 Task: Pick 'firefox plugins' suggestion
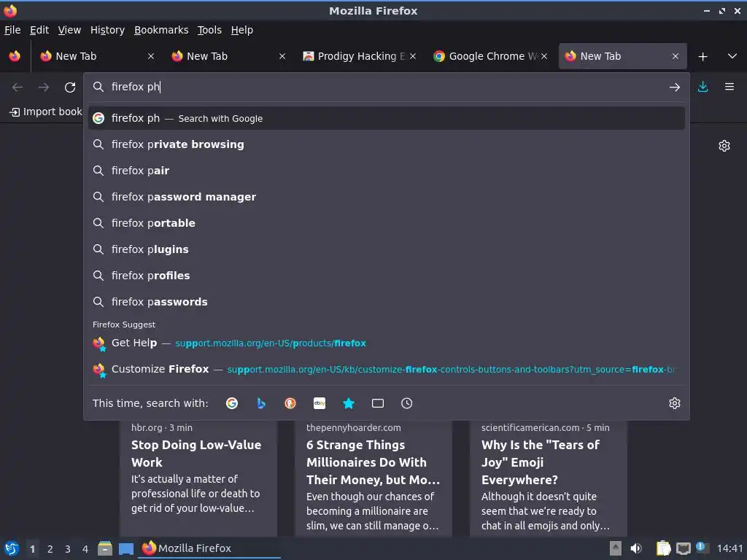pyautogui.click(x=387, y=249)
